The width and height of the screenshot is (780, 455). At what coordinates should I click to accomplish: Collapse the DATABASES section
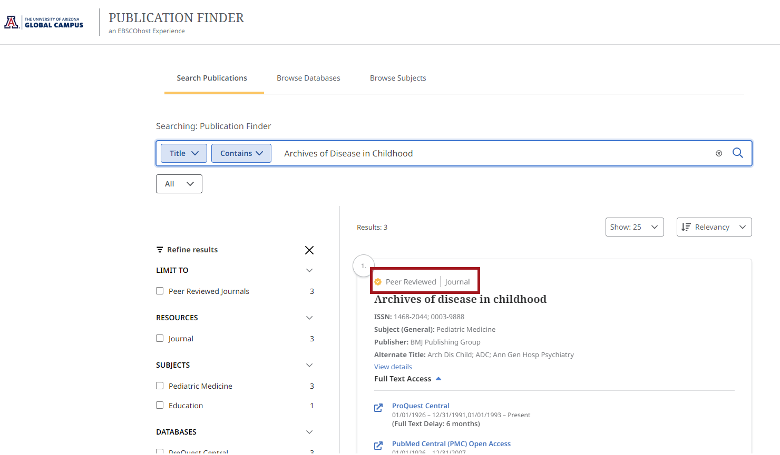point(309,432)
